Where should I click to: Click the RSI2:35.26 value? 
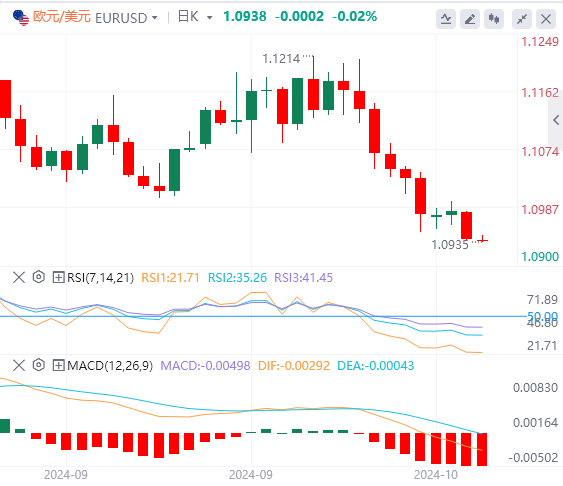coord(237,277)
